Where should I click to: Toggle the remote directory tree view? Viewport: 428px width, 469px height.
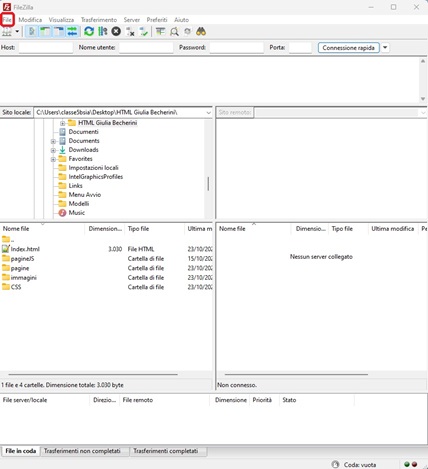click(59, 32)
